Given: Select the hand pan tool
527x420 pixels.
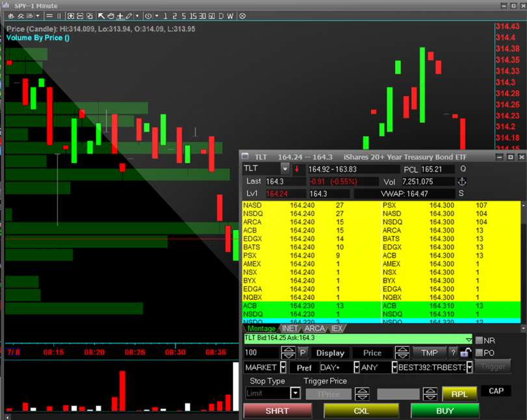Looking at the screenshot, I should click(110, 16).
